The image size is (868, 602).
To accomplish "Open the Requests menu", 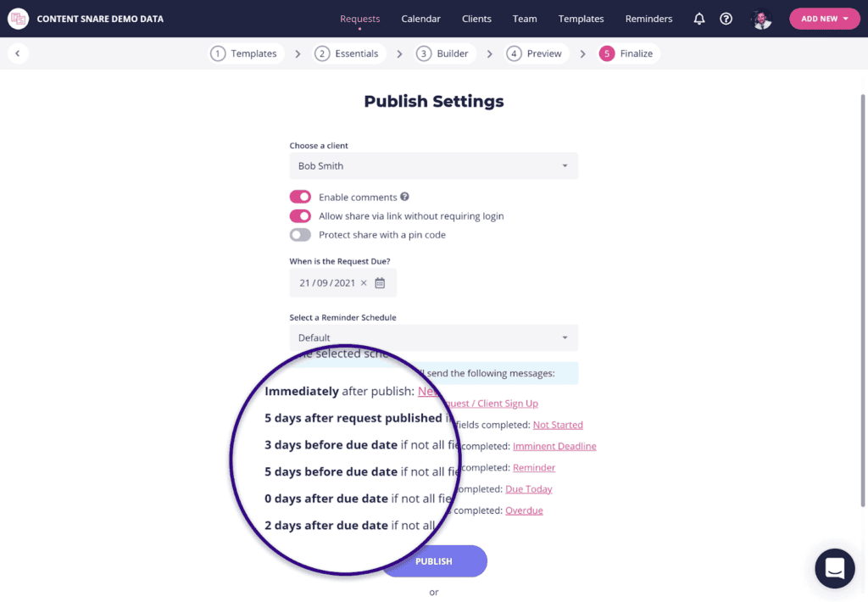I will pyautogui.click(x=359, y=19).
